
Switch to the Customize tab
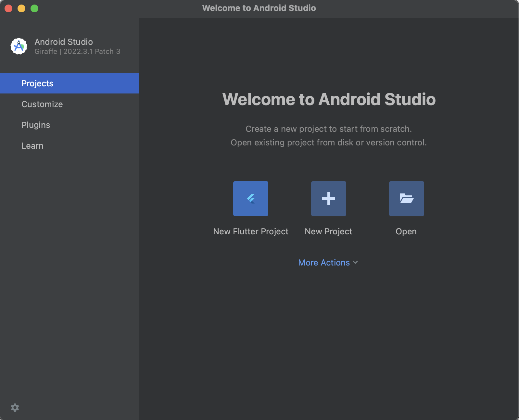[x=42, y=104]
